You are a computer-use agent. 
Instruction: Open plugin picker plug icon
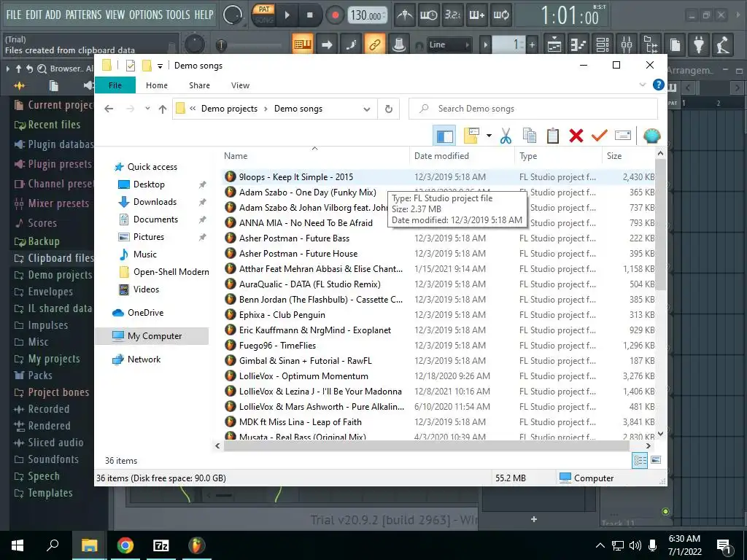[x=699, y=44]
